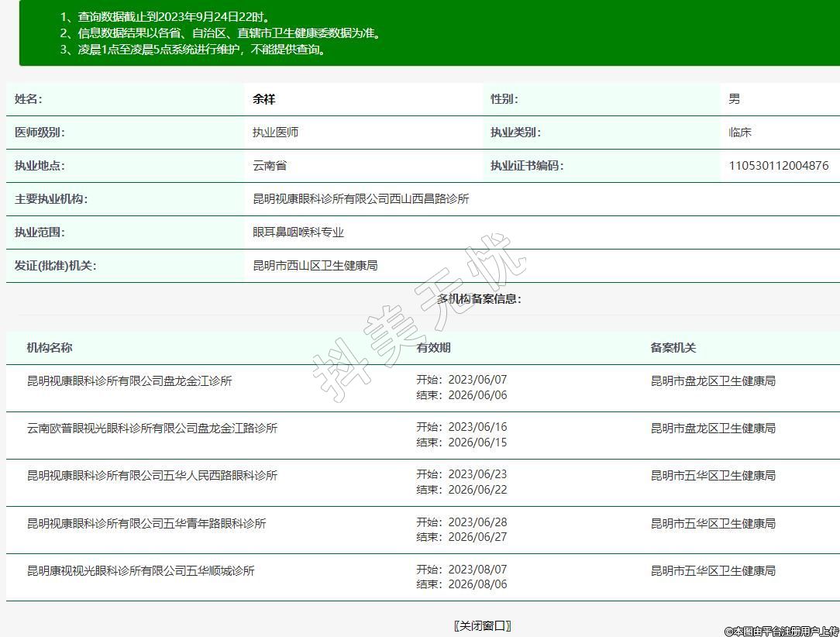
Task: Click the certificate number 110530112004876
Action: pyautogui.click(x=778, y=166)
